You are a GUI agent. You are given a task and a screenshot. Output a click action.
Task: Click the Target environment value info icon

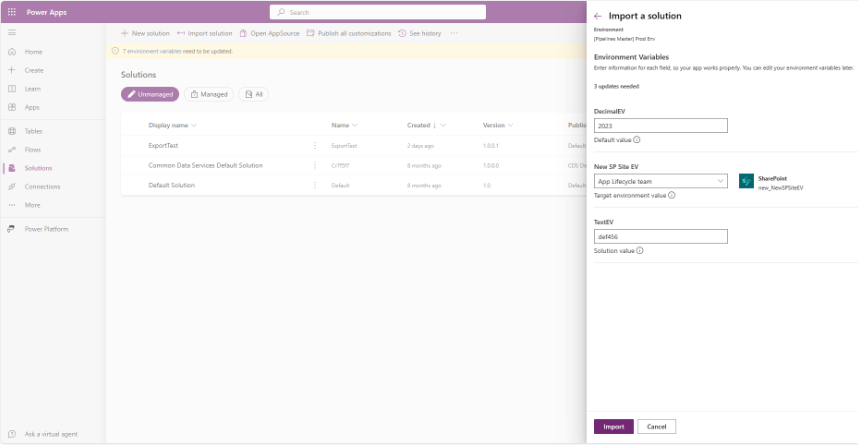[671, 195]
